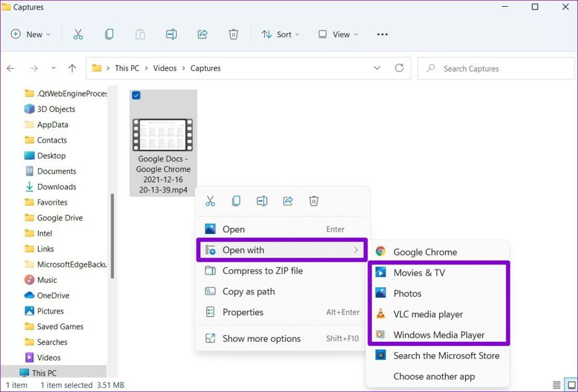Open the Sort dropdown
Image resolution: width=578 pixels, height=392 pixels.
[281, 34]
